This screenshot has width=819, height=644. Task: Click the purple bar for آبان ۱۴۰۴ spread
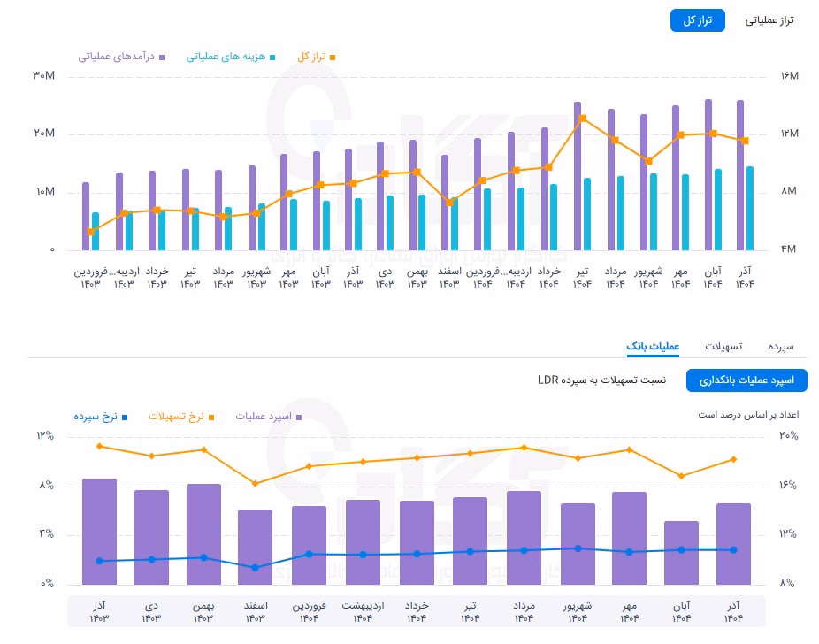click(x=681, y=553)
